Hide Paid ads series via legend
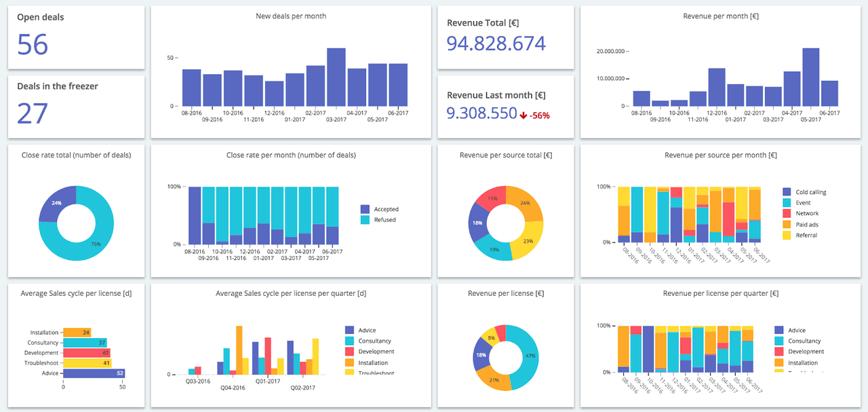868x412 pixels. pos(806,225)
